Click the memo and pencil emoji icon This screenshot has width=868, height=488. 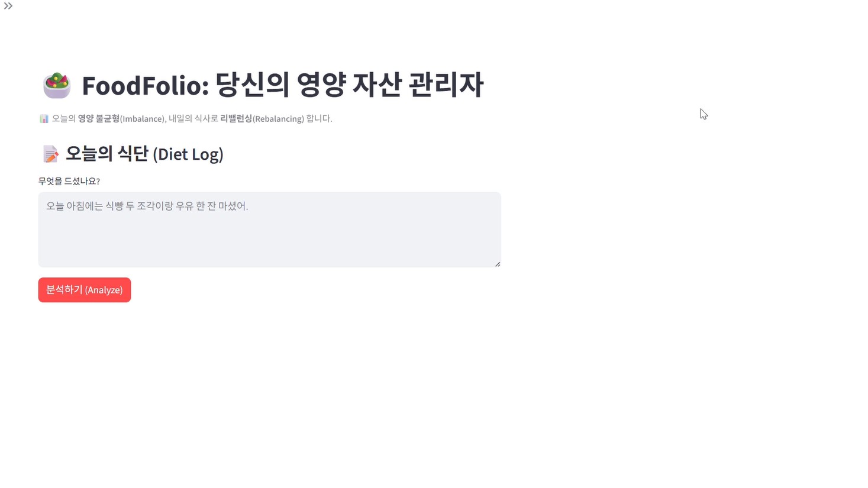click(x=51, y=154)
